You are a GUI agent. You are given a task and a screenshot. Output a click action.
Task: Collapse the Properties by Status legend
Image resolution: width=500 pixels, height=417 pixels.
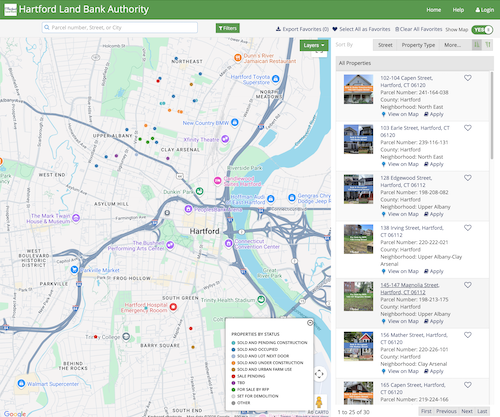310,323
